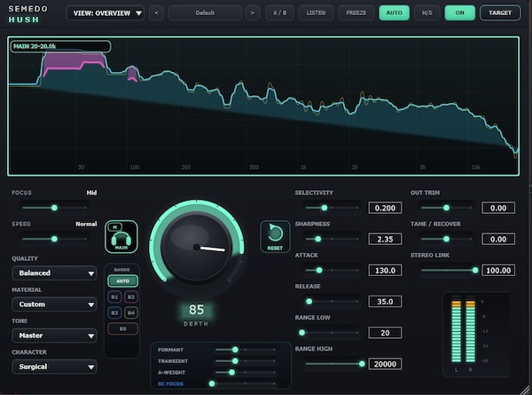532x395 pixels.
Task: Click the ATTACK value field 130.0
Action: (385, 271)
